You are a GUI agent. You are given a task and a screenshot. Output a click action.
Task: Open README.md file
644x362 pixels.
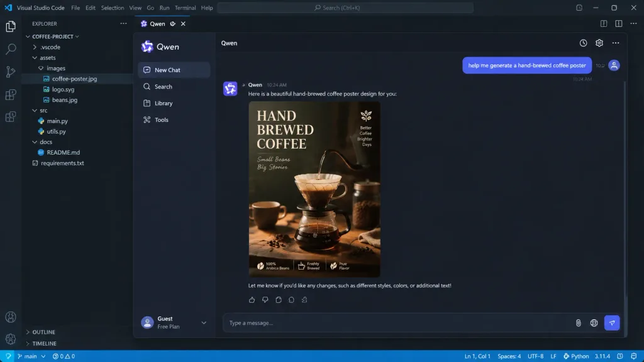tap(63, 152)
